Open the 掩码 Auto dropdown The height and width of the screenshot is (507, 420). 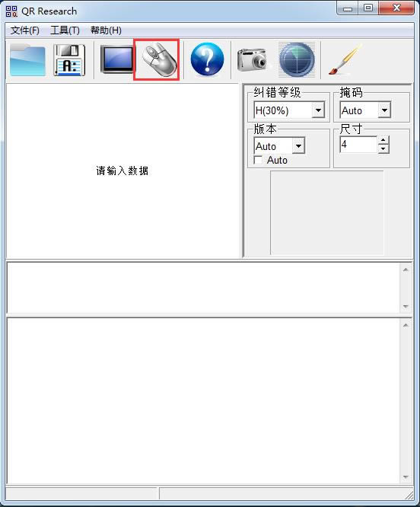(384, 110)
